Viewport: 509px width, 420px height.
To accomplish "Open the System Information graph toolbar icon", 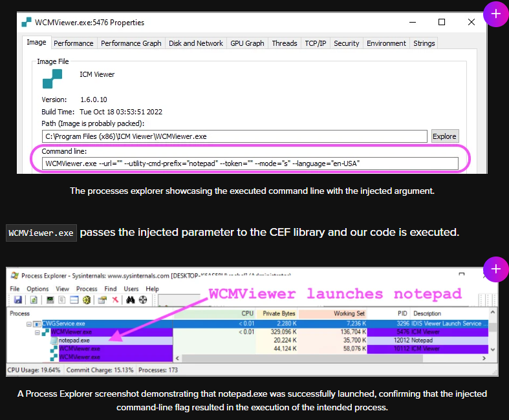I will [x=50, y=300].
